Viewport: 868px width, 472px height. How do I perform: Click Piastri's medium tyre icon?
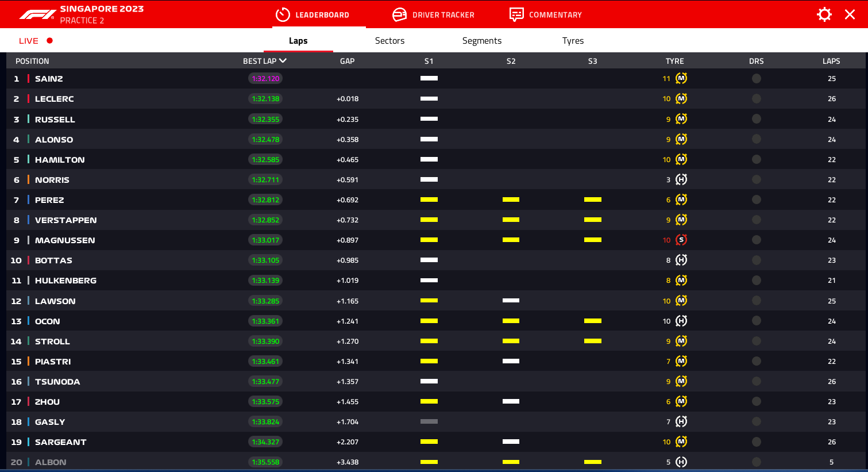(x=681, y=361)
